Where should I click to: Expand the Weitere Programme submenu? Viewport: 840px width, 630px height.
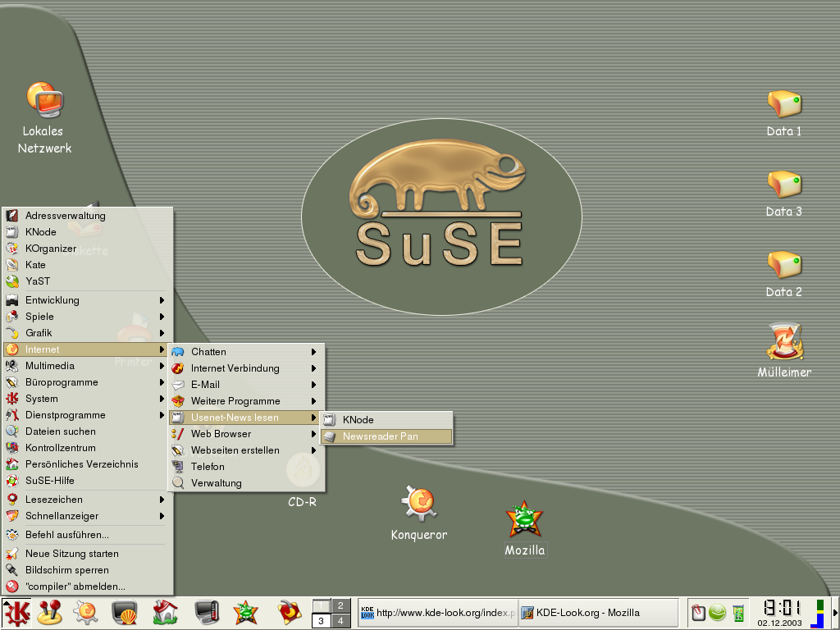tap(246, 401)
